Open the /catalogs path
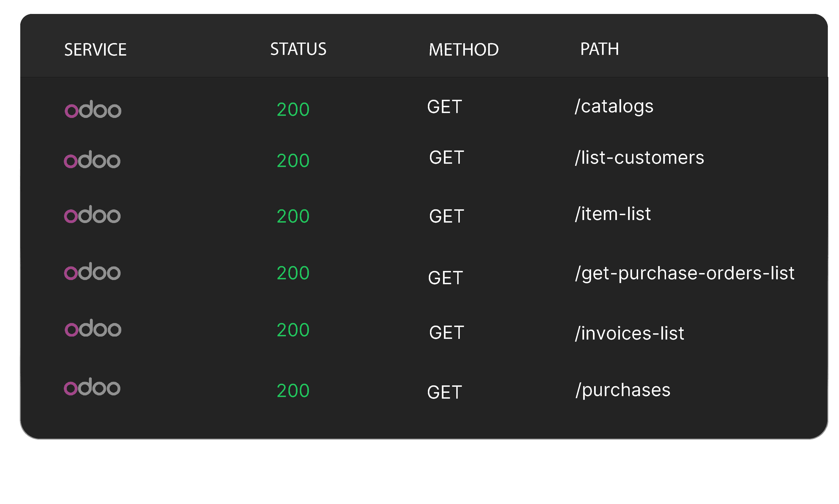The width and height of the screenshot is (839, 504). [x=614, y=107]
